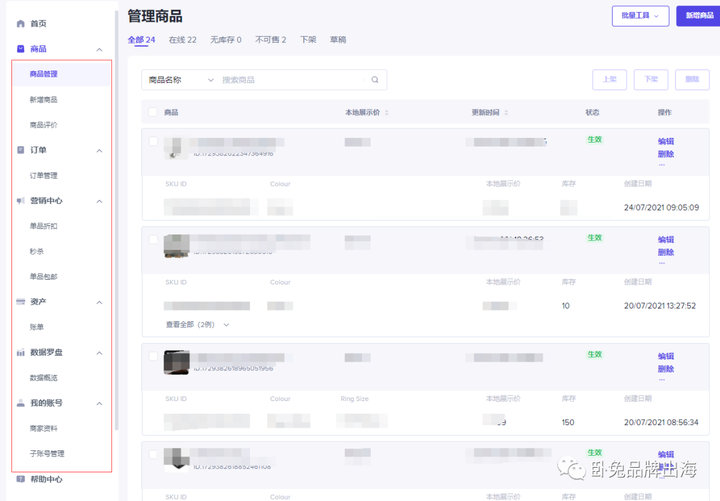Open 秒杀 in the sidebar
The image size is (720, 501).
[37, 251]
